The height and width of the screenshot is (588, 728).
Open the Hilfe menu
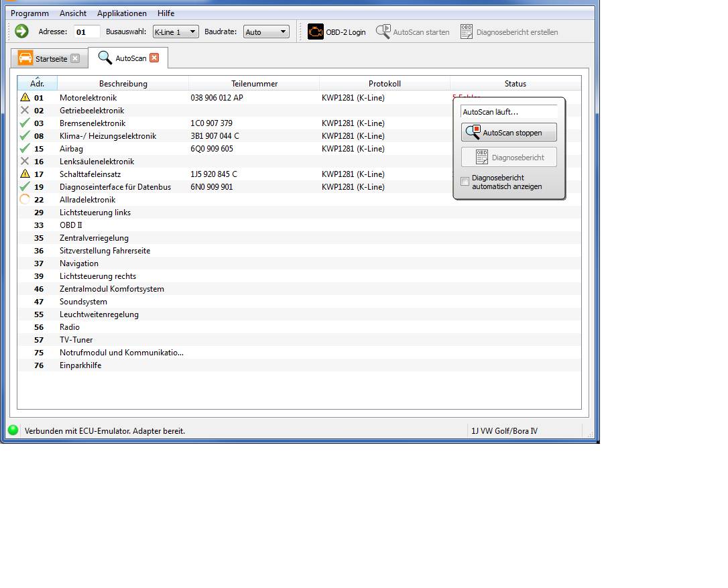[x=166, y=13]
